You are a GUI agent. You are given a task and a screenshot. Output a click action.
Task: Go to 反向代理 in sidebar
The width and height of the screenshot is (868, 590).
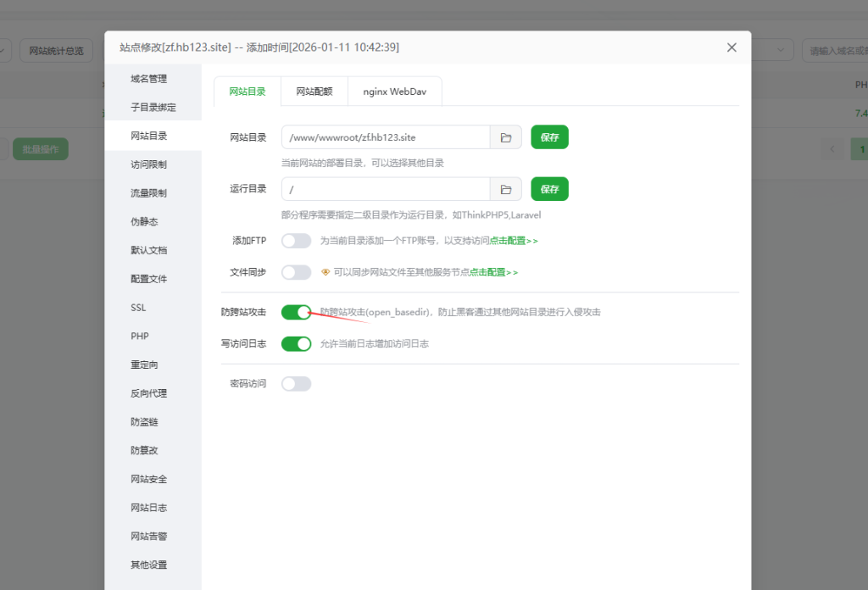(148, 393)
